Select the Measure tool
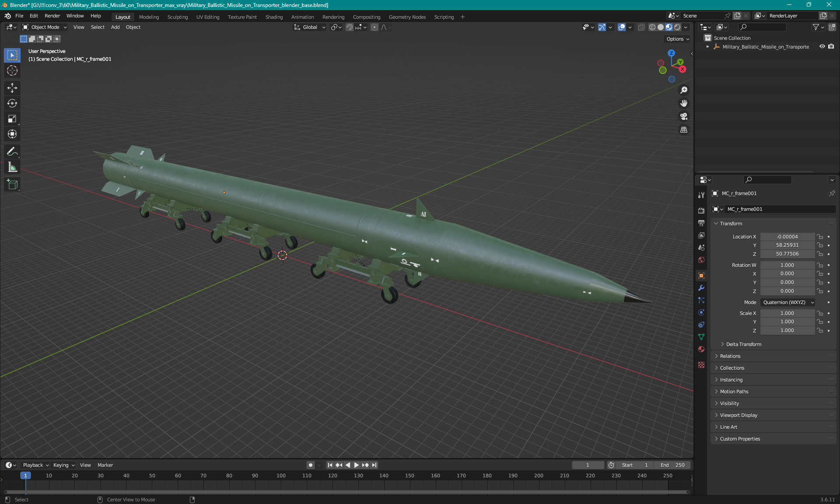The height and width of the screenshot is (504, 840). 12,167
